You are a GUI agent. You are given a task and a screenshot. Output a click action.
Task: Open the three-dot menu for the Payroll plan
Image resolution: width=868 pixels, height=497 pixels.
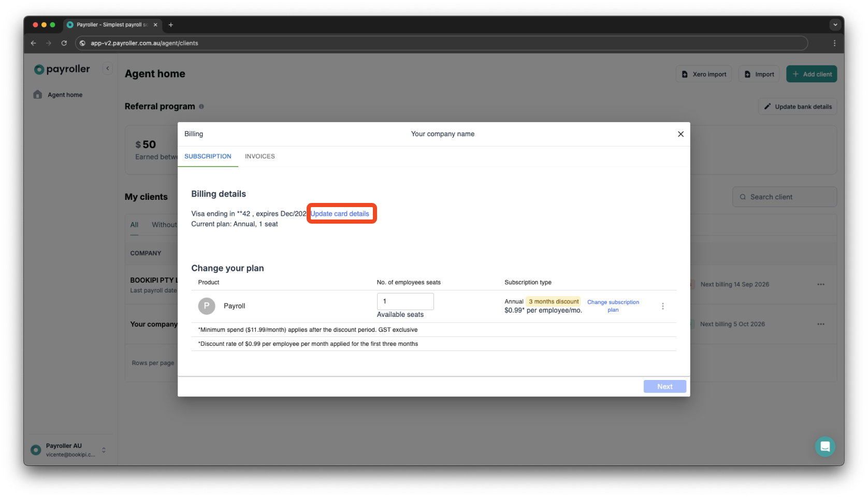tap(663, 306)
